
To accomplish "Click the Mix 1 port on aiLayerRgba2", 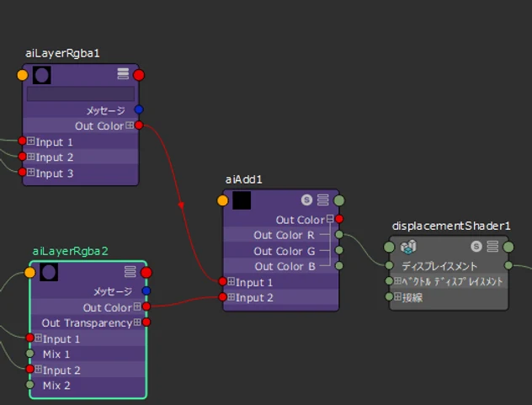I will coord(29,354).
